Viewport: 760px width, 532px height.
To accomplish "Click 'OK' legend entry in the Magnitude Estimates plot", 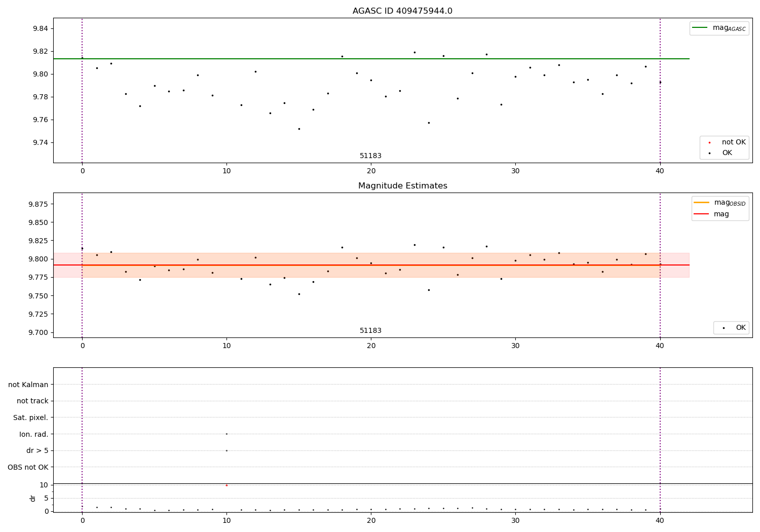I will [x=741, y=328].
